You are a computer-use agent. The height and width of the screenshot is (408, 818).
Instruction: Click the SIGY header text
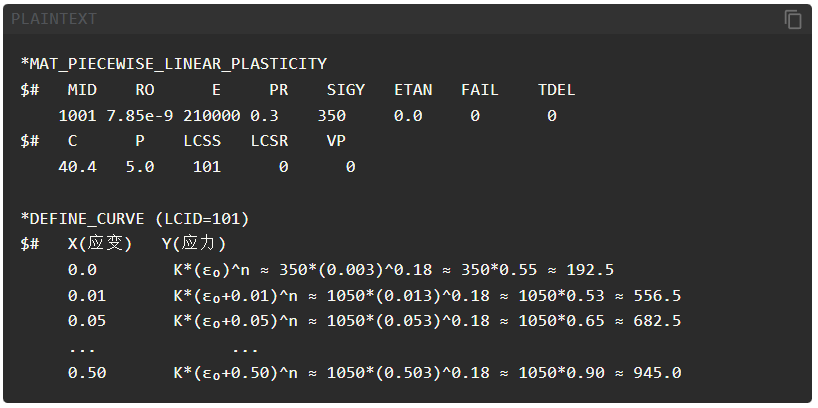pos(346,90)
